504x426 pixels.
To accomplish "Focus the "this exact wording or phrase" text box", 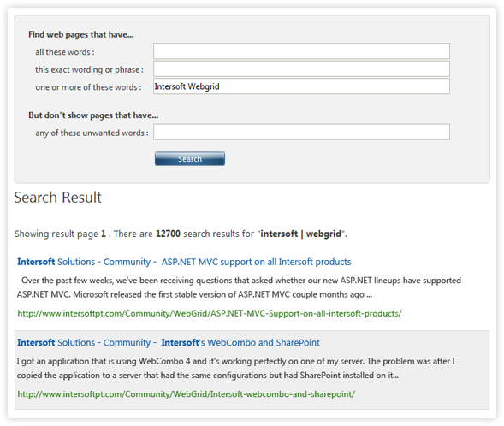I will (301, 68).
